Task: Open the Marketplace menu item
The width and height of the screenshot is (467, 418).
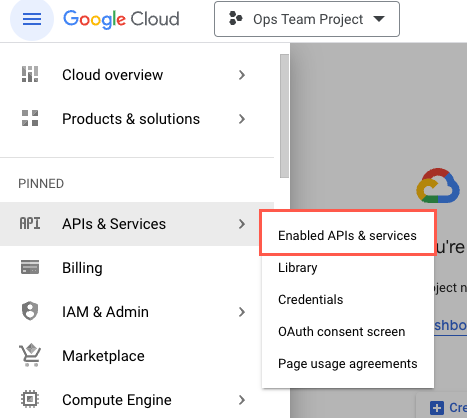Action: tap(137, 356)
